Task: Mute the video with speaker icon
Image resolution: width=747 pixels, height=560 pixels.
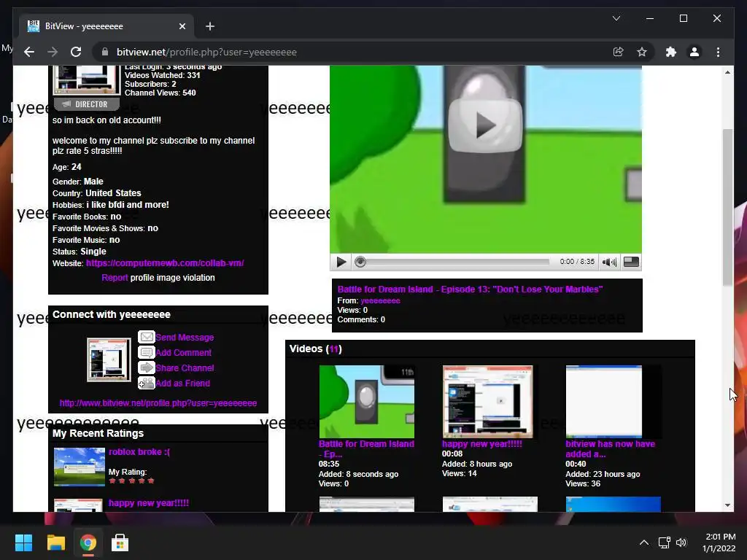Action: [x=609, y=262]
